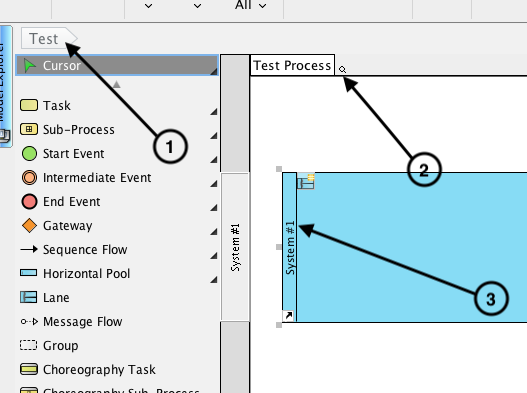This screenshot has height=393, width=527.
Task: Select the Group palette label
Action: pyautogui.click(x=60, y=346)
